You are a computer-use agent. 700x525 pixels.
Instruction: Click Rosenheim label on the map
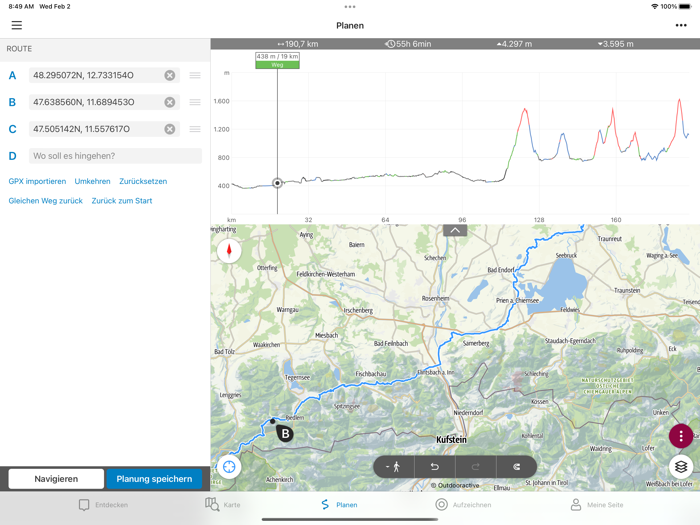point(436,298)
